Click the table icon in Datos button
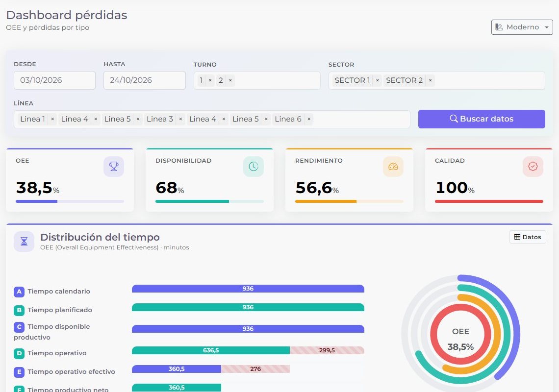This screenshot has height=392, width=559. point(517,237)
